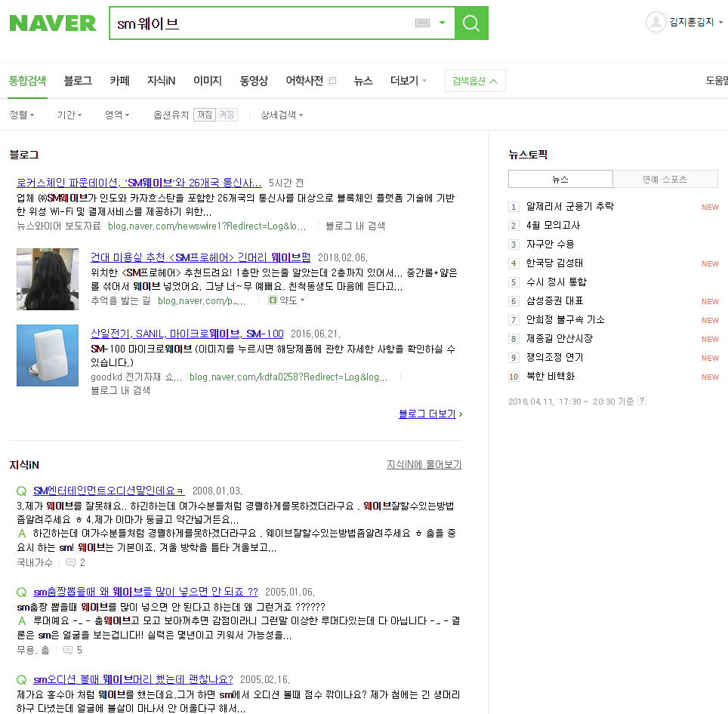
Task: Click 지식iN에 물어보기 link
Action: [x=424, y=464]
